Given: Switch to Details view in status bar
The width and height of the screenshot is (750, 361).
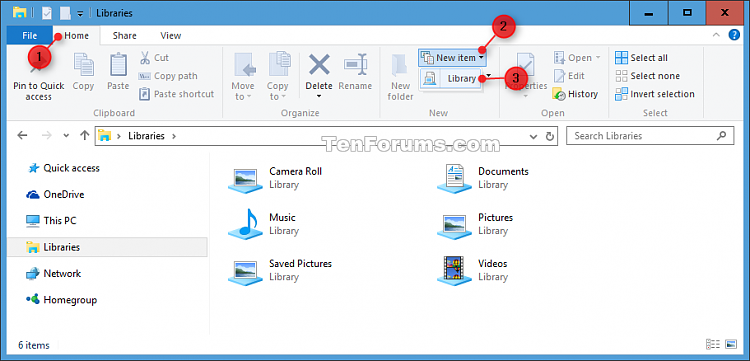Looking at the screenshot, I should point(713,344).
